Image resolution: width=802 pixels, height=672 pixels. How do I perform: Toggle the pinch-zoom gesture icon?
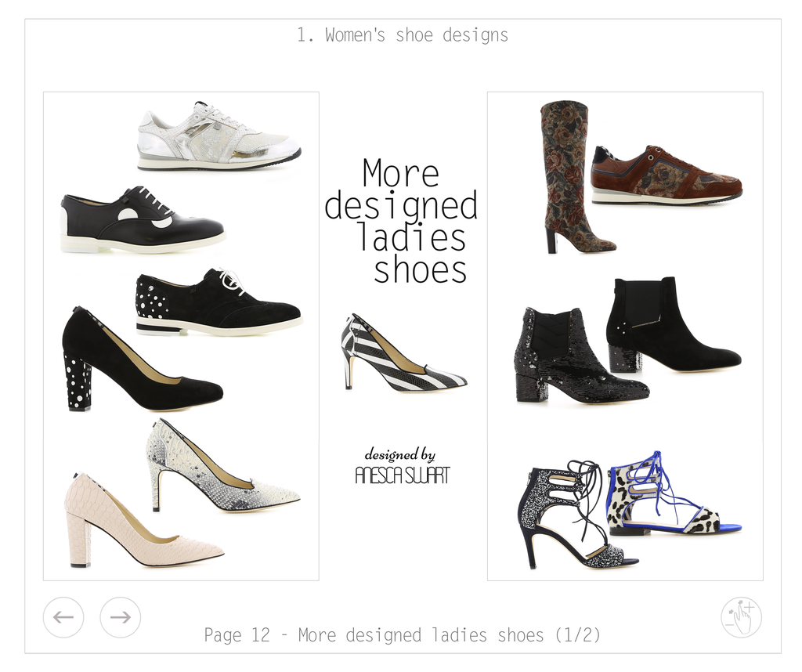click(x=741, y=617)
